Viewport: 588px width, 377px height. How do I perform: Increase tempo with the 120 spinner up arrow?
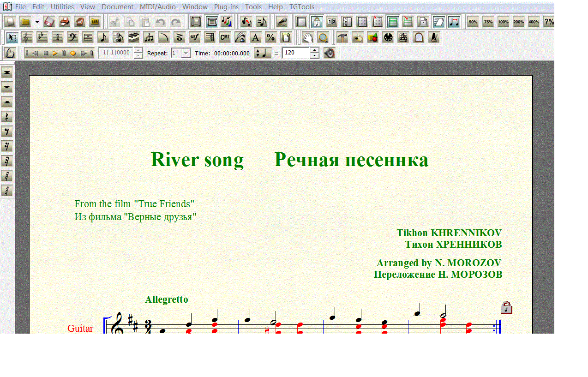pyautogui.click(x=315, y=50)
